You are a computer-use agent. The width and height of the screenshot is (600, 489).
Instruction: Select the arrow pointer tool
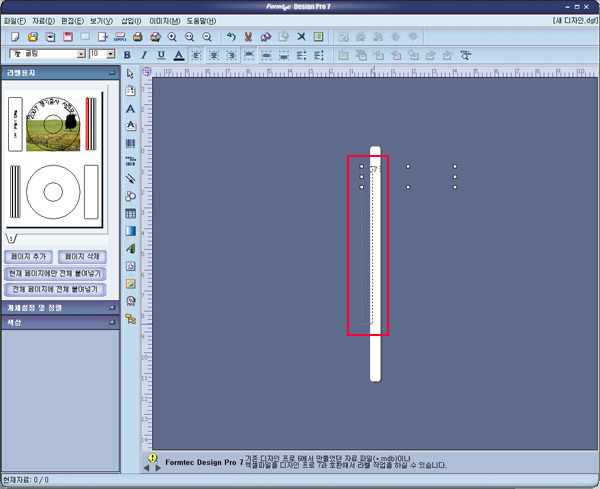tap(130, 73)
